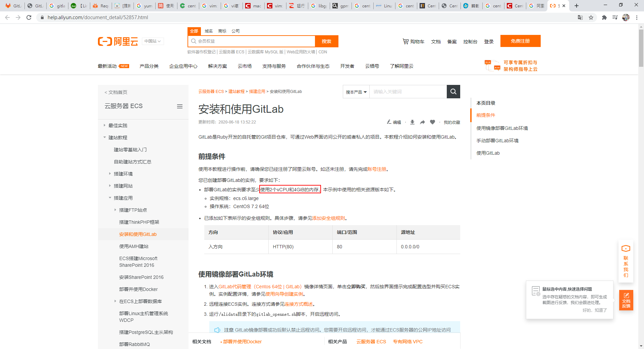This screenshot has height=349, width=644.
Task: Click the translate page icon in address bar
Action: pos(580,17)
